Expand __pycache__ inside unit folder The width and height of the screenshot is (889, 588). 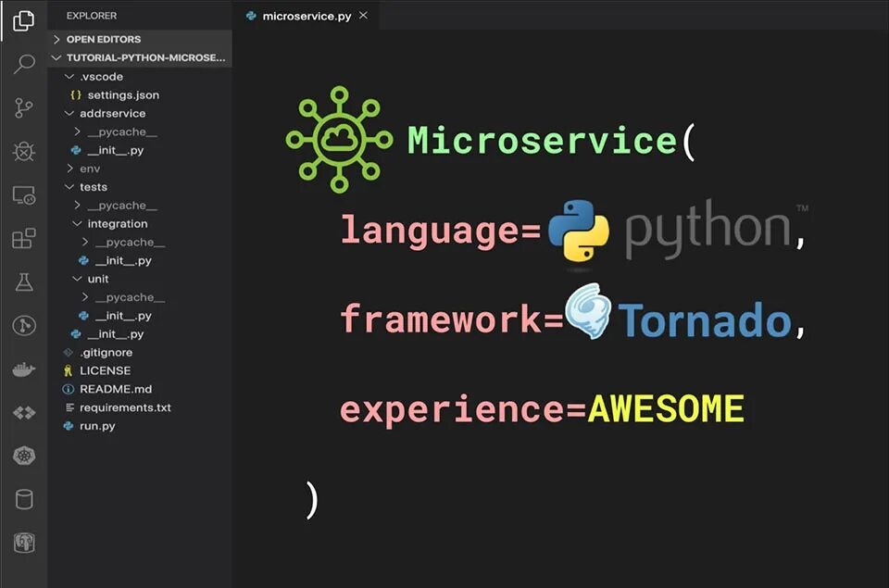tap(140, 297)
